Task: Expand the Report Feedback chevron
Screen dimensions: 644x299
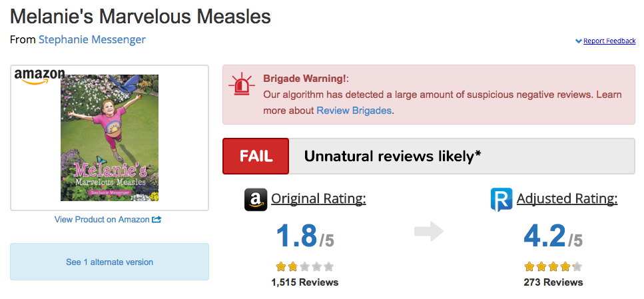Action: tap(578, 41)
